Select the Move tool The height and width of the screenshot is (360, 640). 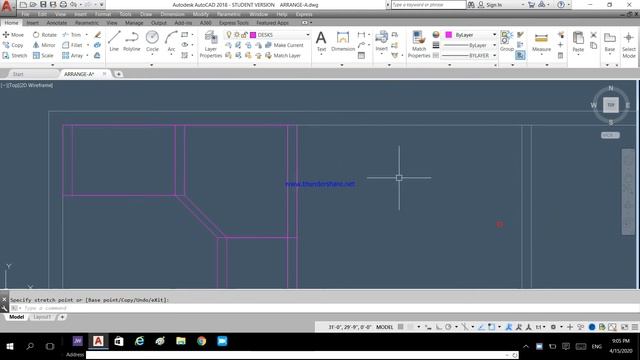pos(13,35)
